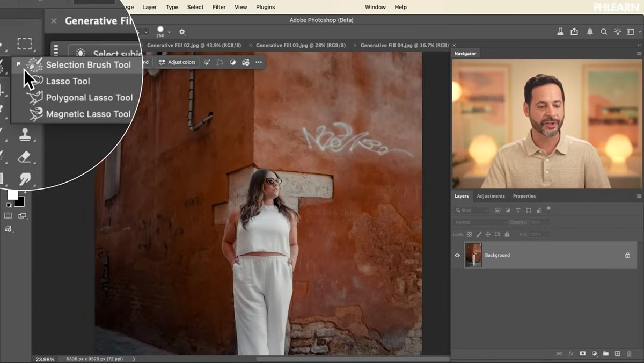Click the Search magnifier icon
The image size is (644, 363).
[x=604, y=32]
